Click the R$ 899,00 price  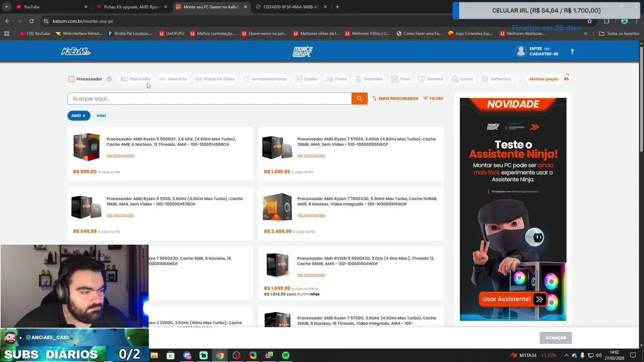85,171
